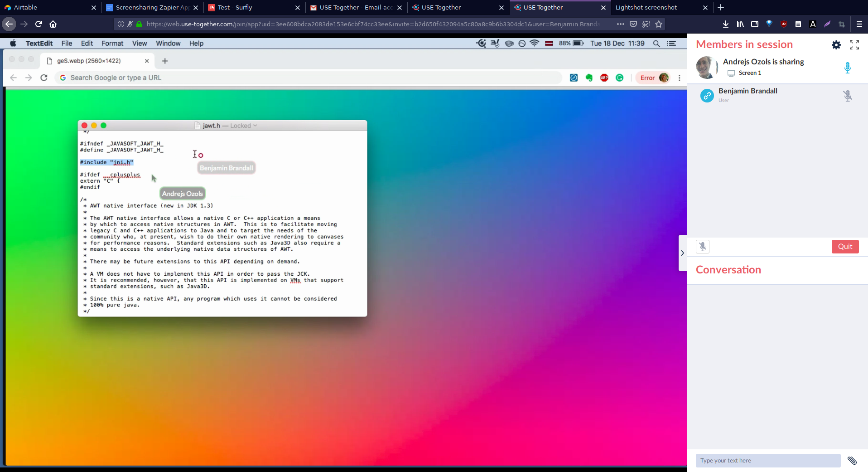This screenshot has width=868, height=472.
Task: Open the Firefox downloads arrow icon
Action: coord(726,24)
